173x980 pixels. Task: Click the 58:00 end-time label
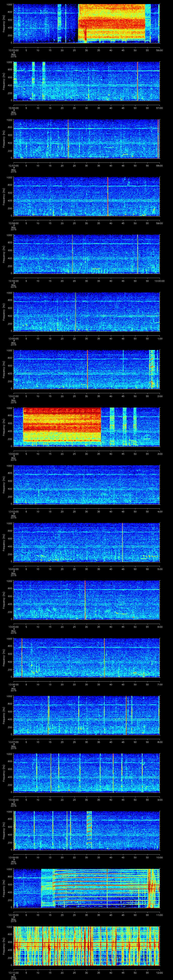[x=160, y=166]
